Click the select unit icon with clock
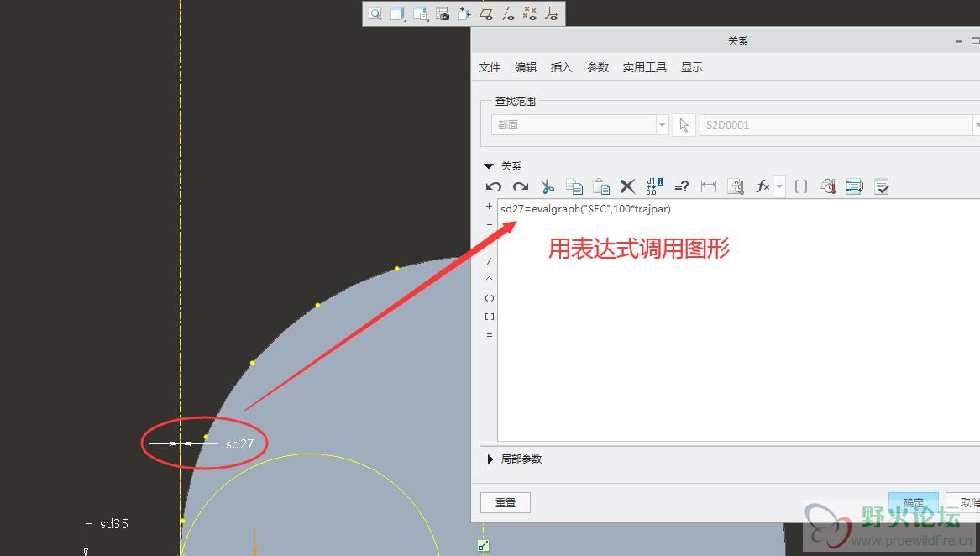Image resolution: width=980 pixels, height=556 pixels. [x=828, y=186]
